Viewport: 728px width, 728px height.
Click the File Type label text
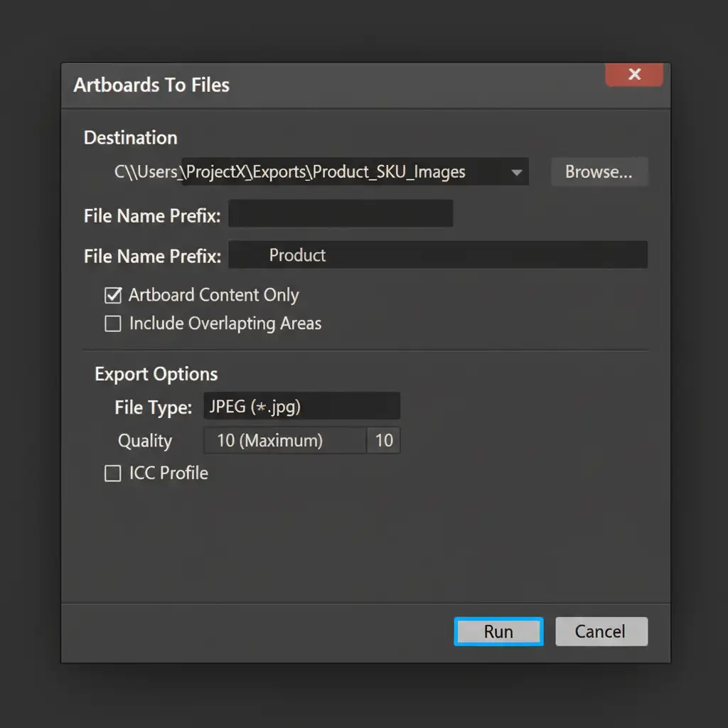[154, 407]
